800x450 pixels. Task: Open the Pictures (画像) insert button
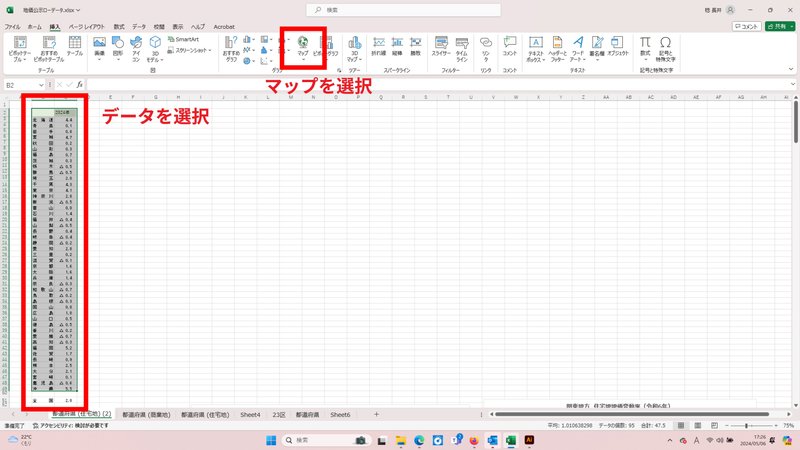[x=99, y=48]
